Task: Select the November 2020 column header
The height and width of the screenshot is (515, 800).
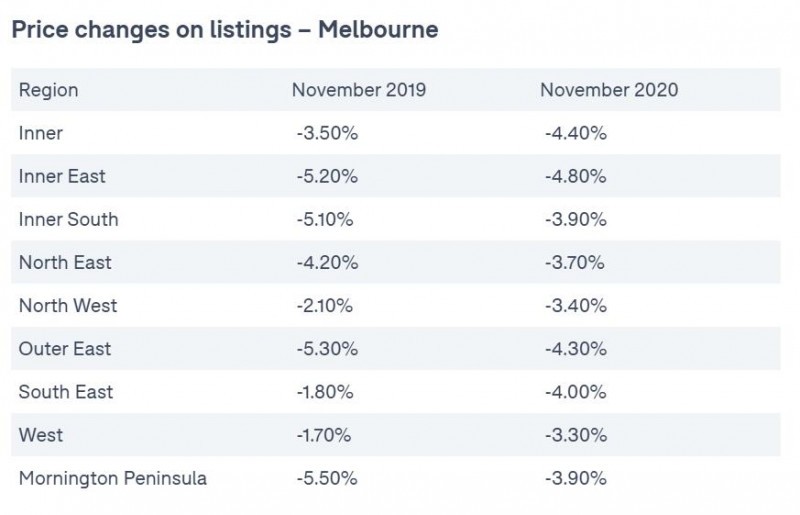Action: tap(609, 90)
